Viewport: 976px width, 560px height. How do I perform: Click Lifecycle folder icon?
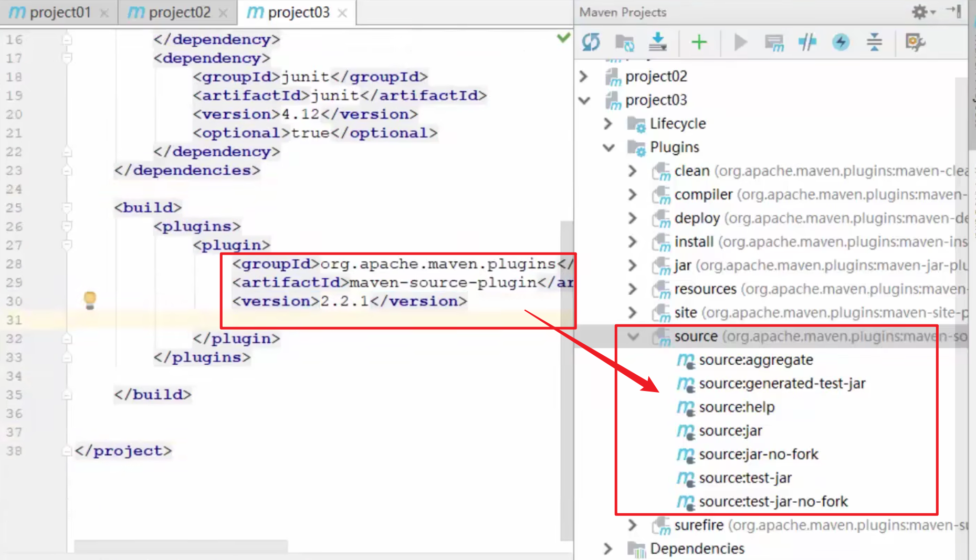click(636, 124)
